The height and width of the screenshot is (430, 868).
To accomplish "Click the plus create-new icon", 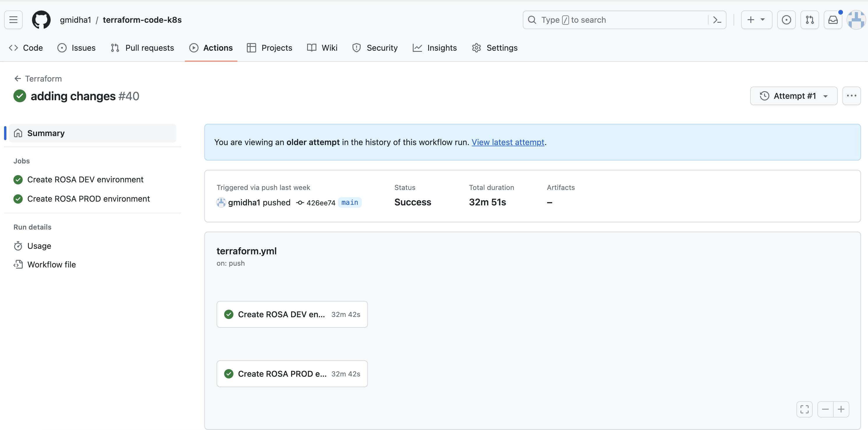I will (x=751, y=20).
